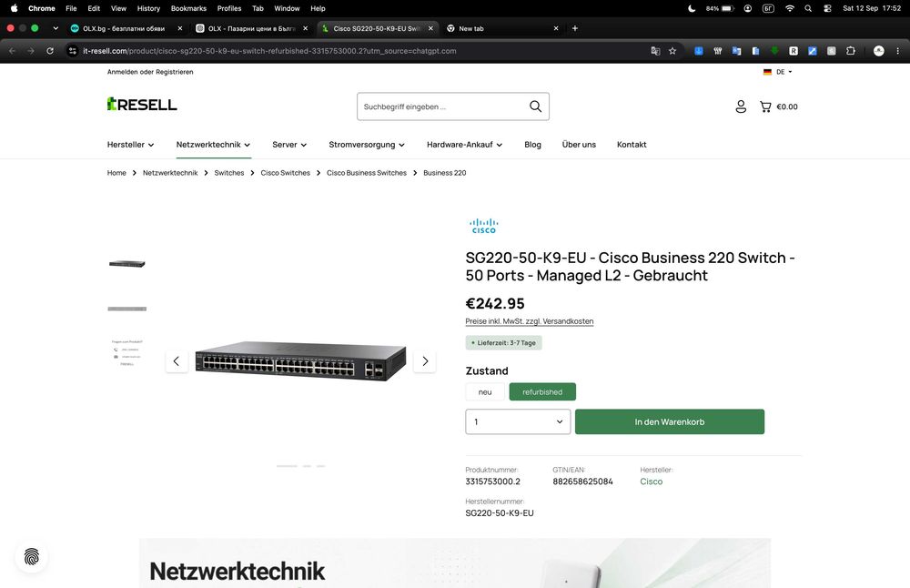Switch to the OLX Пазарни цени tab
The image size is (910, 588).
pyautogui.click(x=249, y=28)
